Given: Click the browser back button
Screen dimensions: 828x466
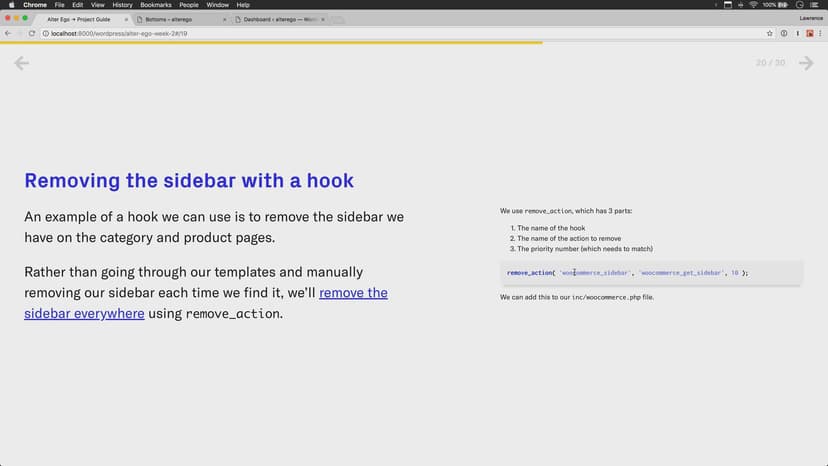Looking at the screenshot, I should (8, 33).
